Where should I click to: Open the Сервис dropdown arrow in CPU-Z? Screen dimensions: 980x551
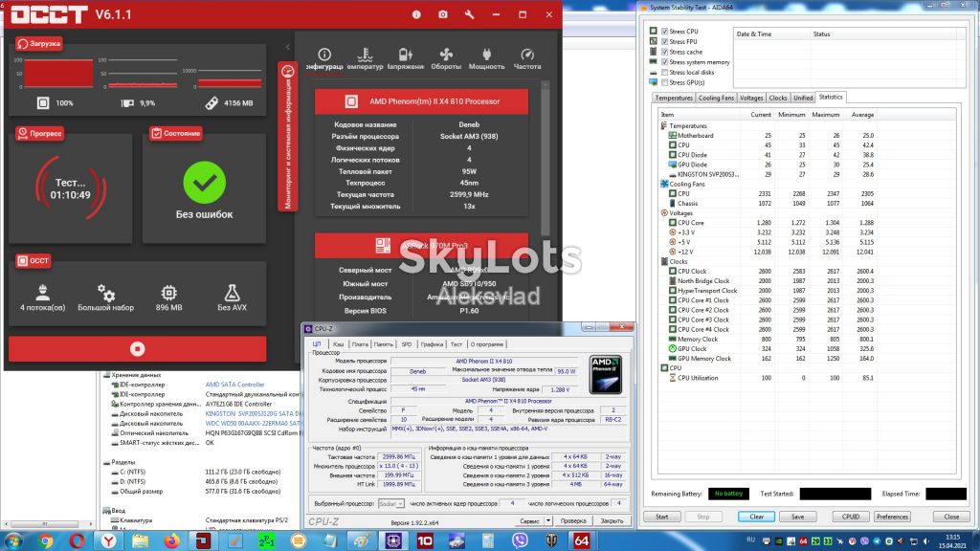pyautogui.click(x=548, y=520)
